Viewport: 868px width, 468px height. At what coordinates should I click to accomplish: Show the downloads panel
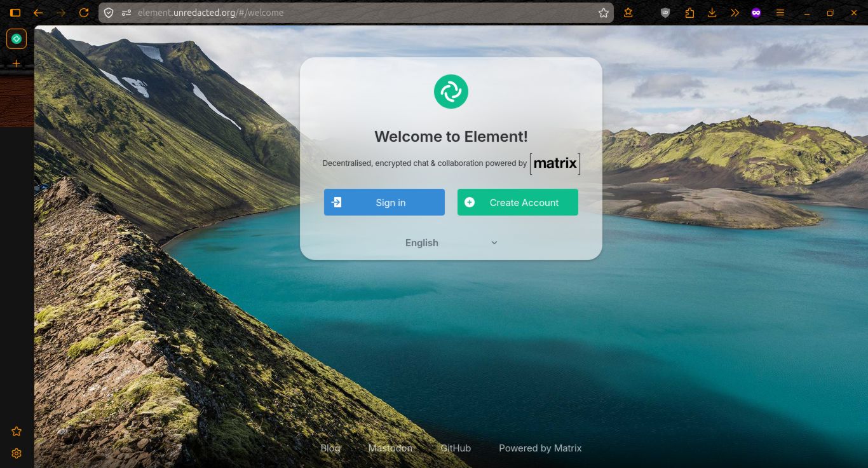(712, 13)
